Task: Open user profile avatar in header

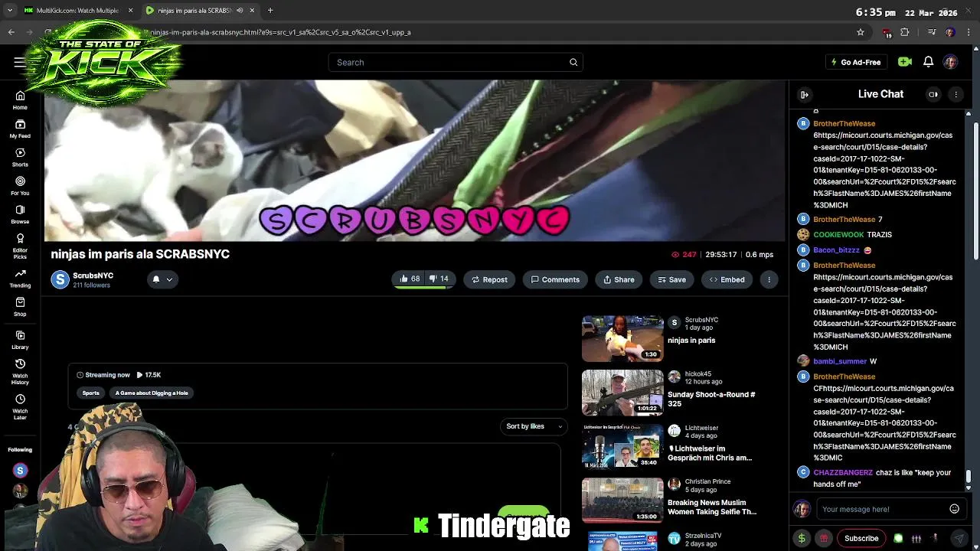Action: click(950, 62)
